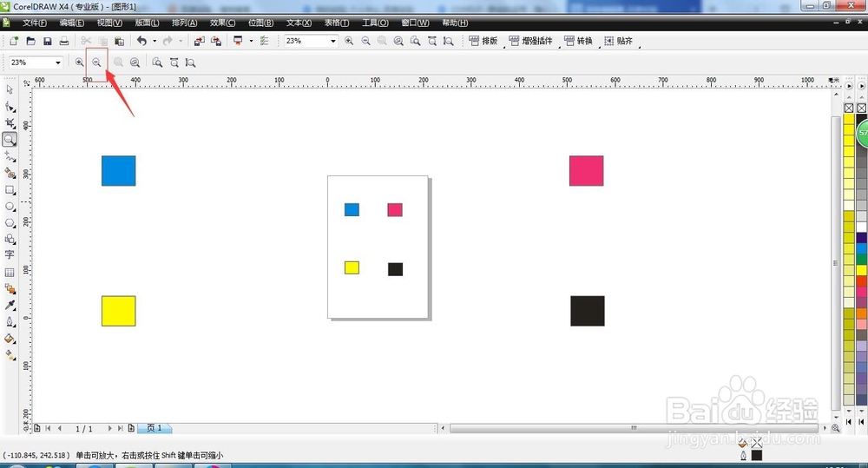Select the Polygon tool
The width and height of the screenshot is (868, 468).
[10, 222]
